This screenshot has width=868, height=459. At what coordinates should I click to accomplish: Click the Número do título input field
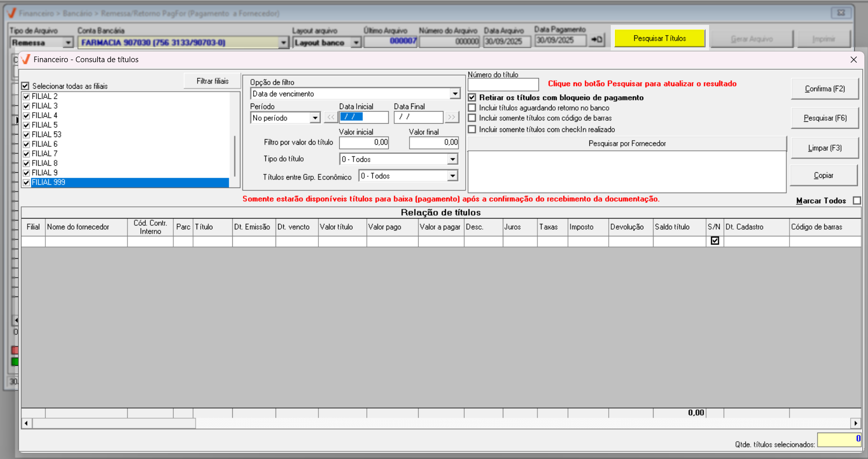tap(503, 85)
